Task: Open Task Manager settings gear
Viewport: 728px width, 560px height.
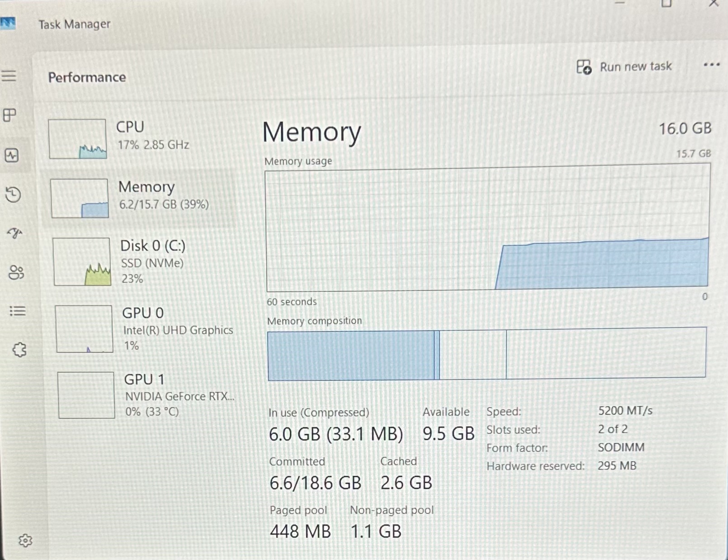Action: 25,541
